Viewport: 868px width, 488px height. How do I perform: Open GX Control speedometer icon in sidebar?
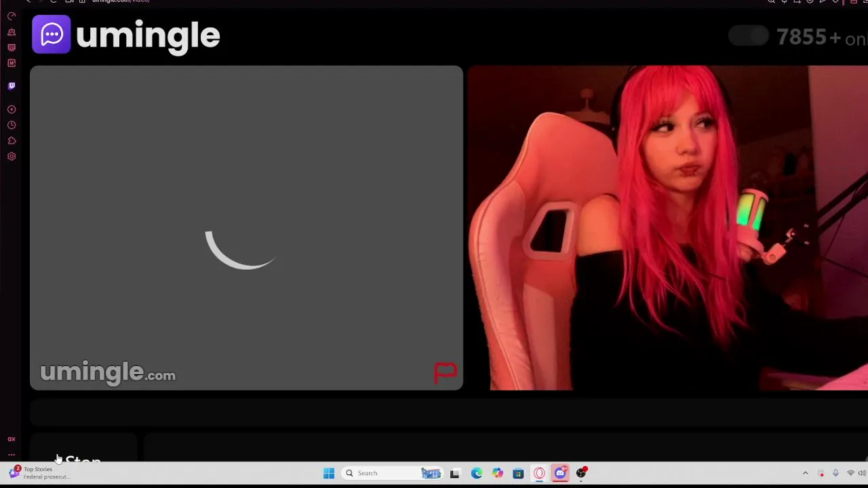point(12,16)
